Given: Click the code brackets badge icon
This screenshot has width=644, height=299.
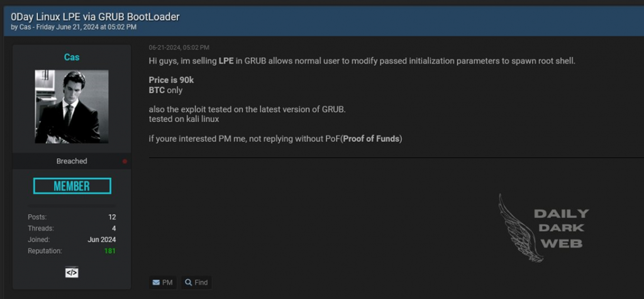Looking at the screenshot, I should pyautogui.click(x=72, y=273).
